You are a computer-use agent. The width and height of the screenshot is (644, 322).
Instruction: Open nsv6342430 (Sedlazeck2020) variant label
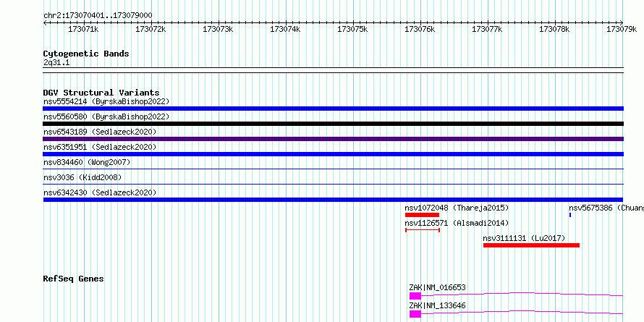[100, 192]
